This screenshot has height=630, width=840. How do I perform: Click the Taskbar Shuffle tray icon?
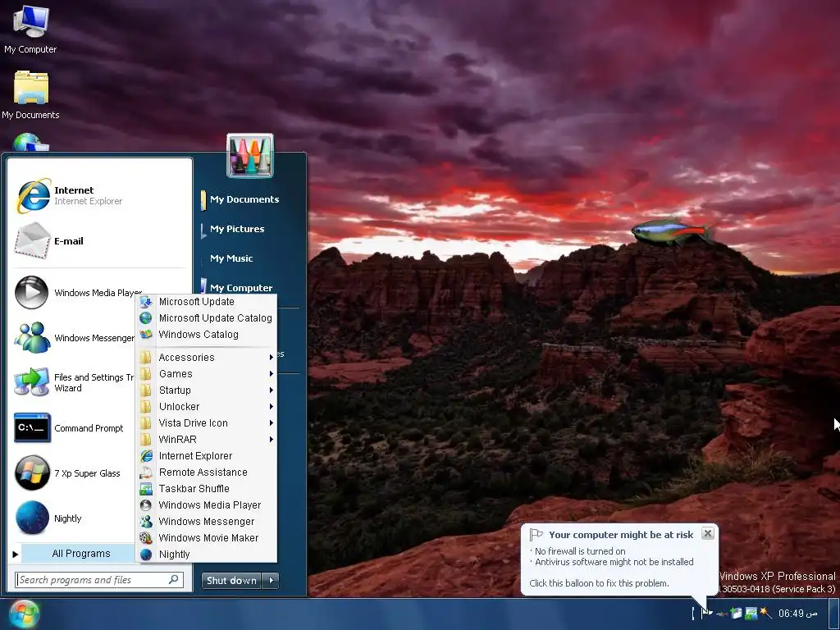pos(751,614)
